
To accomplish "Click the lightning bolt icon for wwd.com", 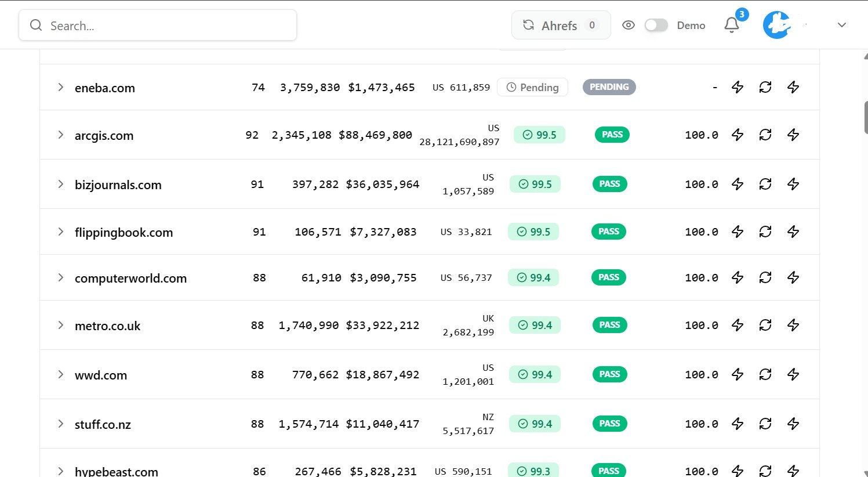I will click(737, 374).
